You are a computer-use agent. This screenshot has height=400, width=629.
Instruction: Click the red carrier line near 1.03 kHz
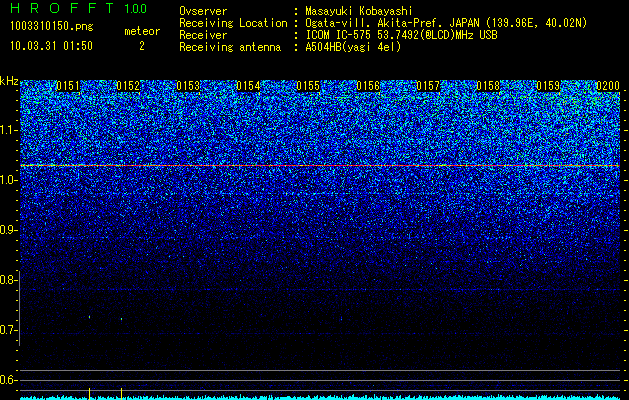tap(320, 165)
